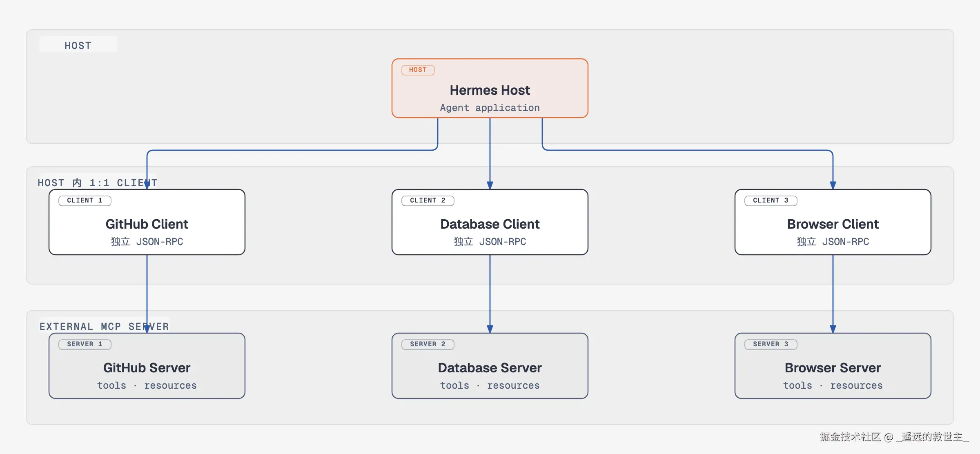Click the "CLIENT 1" badge
Viewport: 980px width, 454px height.
(x=85, y=200)
